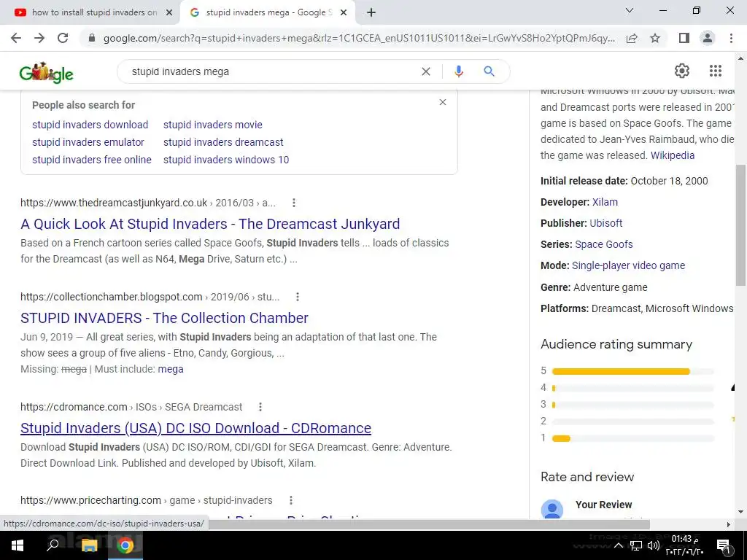747x560 pixels.
Task: Search for stupid invaders download
Action: point(90,125)
